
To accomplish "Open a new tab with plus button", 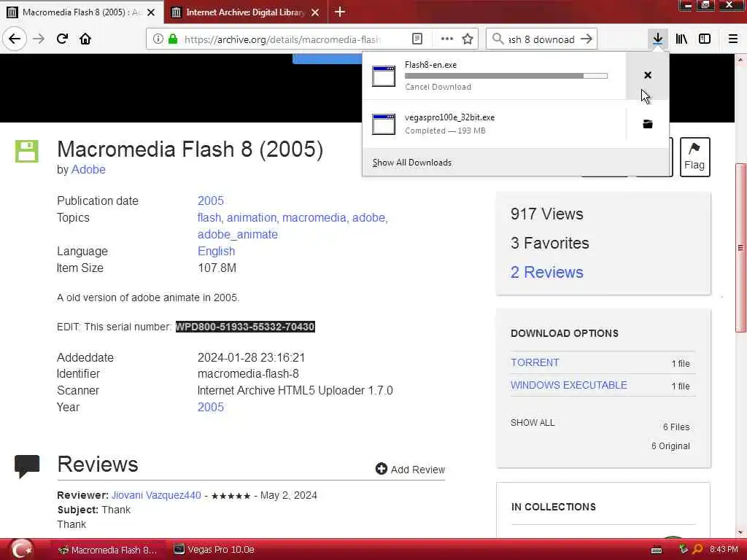I will pos(340,12).
